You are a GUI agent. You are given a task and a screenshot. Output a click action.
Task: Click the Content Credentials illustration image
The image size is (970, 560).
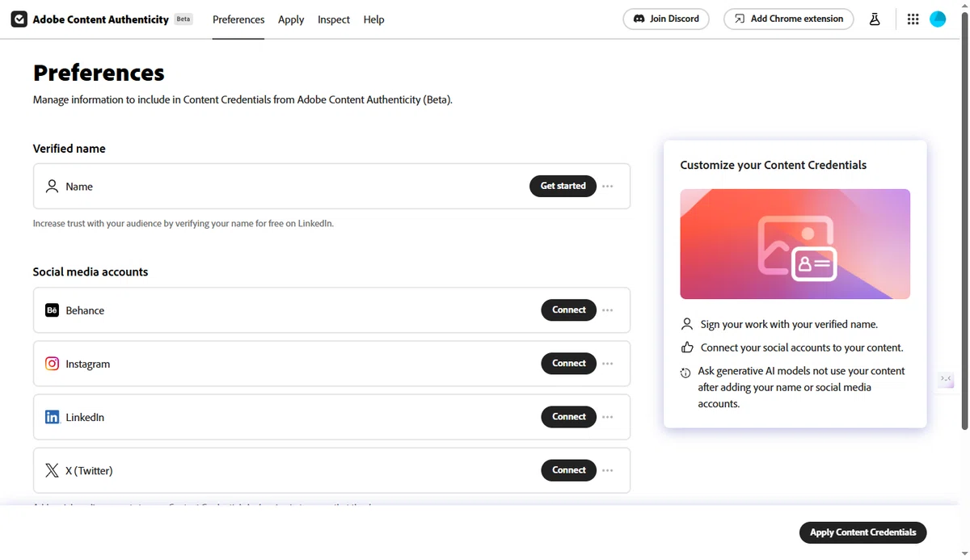pyautogui.click(x=795, y=244)
